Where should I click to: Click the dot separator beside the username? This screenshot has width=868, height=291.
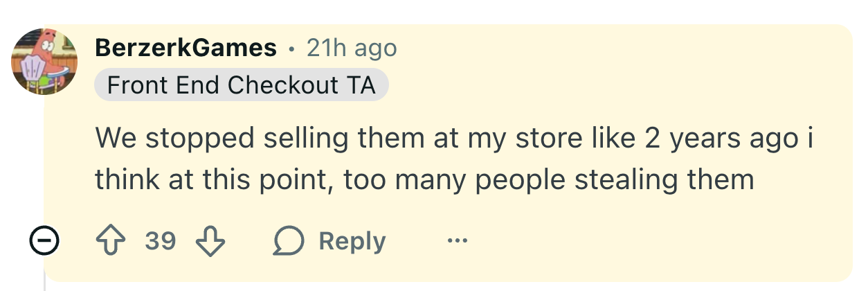point(291,48)
